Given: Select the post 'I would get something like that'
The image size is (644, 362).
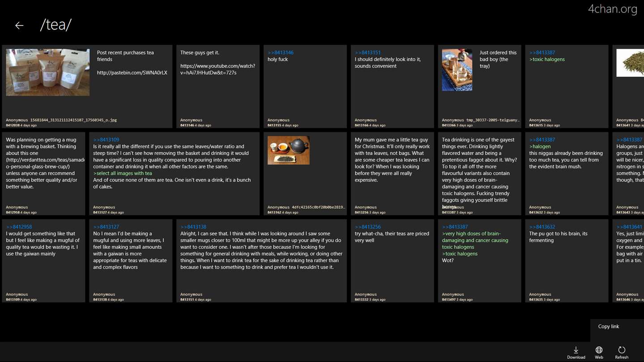Looking at the screenshot, I should click(43, 261).
